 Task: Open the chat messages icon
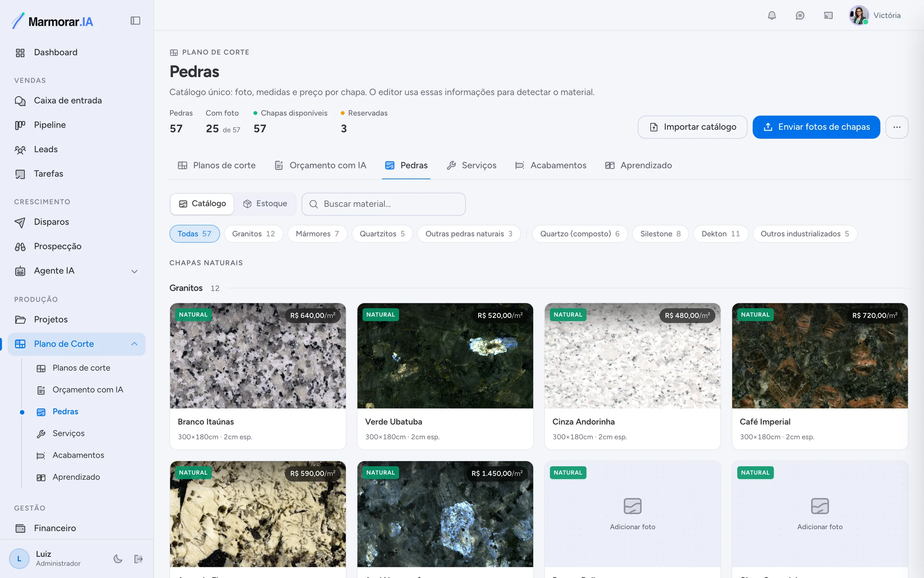pyautogui.click(x=800, y=15)
